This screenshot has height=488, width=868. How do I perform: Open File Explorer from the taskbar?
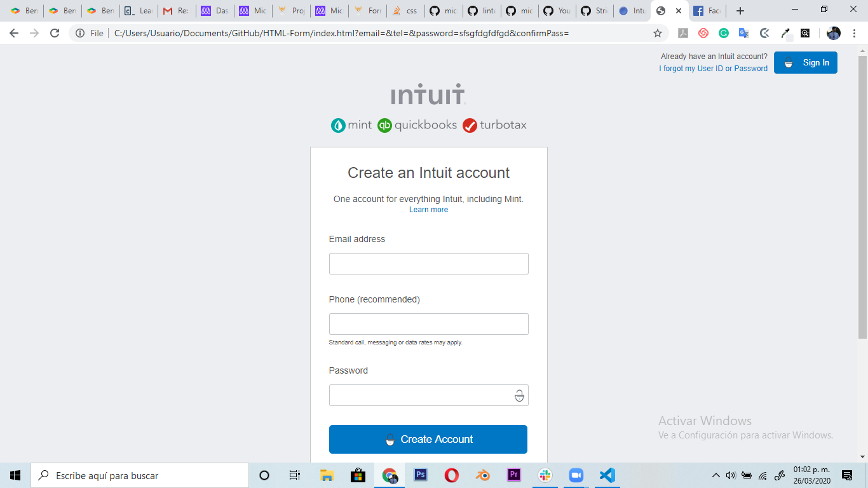327,475
